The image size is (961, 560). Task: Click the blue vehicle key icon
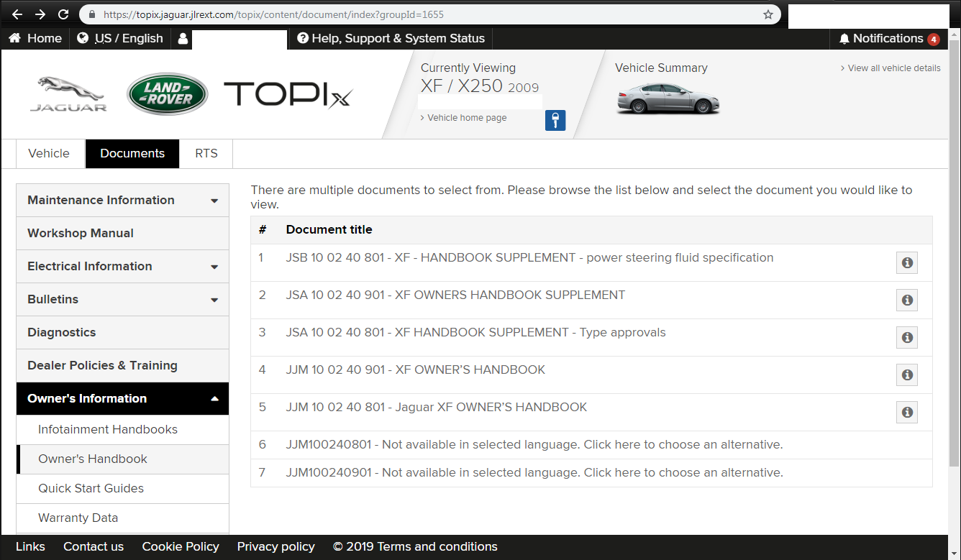click(x=555, y=120)
